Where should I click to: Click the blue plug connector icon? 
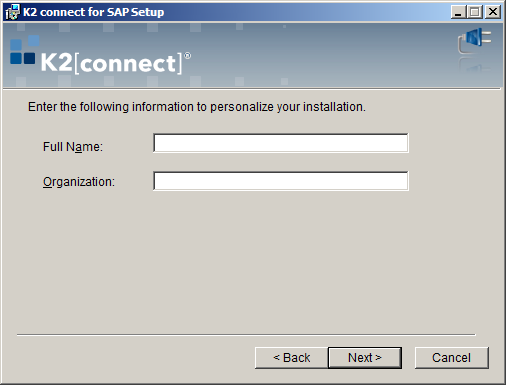click(475, 41)
